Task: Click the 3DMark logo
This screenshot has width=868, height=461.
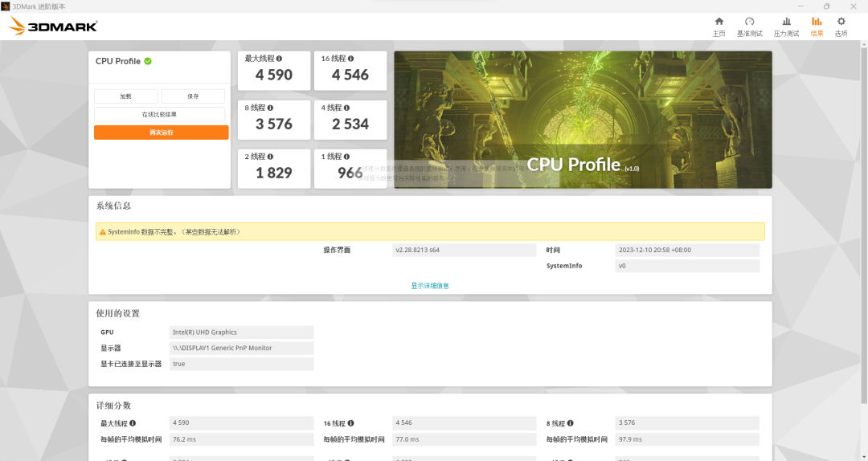Action: click(53, 26)
